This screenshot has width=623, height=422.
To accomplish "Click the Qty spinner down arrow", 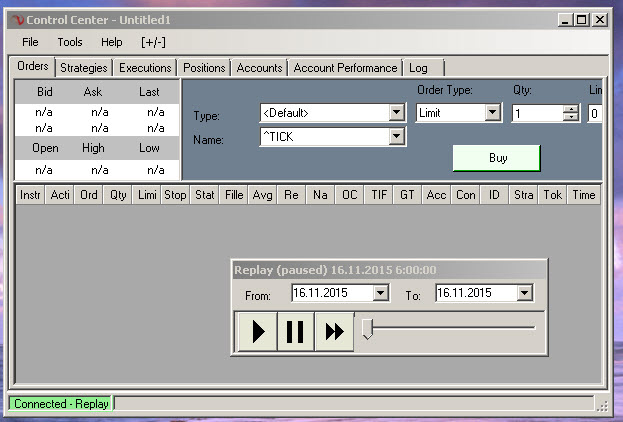I will 571,117.
